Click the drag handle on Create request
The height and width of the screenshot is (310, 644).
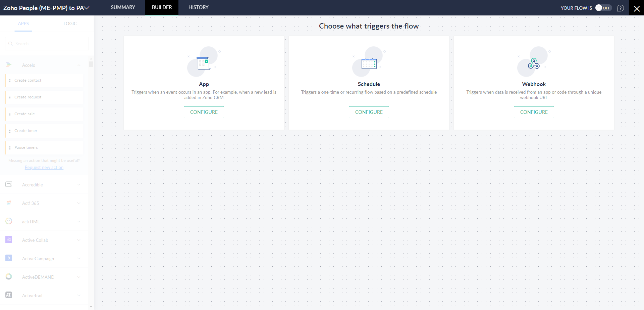(x=10, y=97)
